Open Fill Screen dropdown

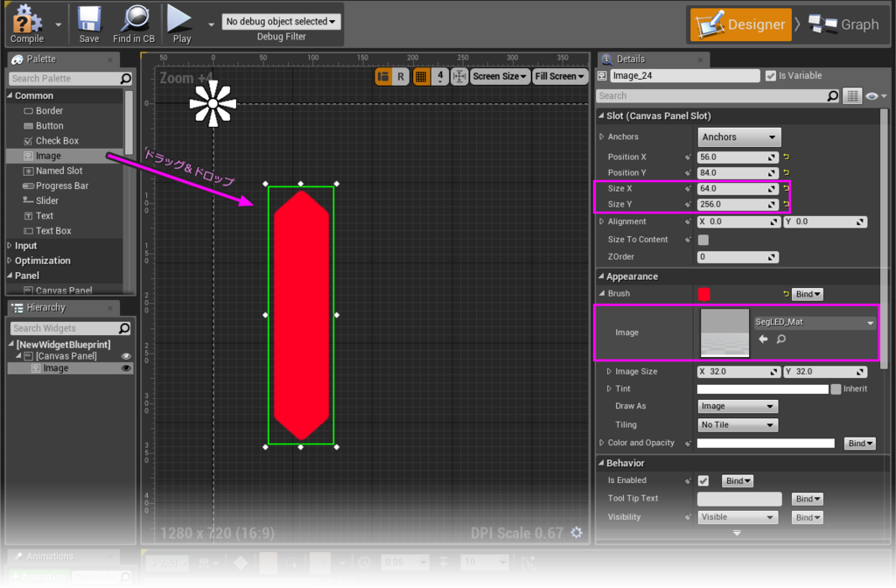tap(560, 77)
